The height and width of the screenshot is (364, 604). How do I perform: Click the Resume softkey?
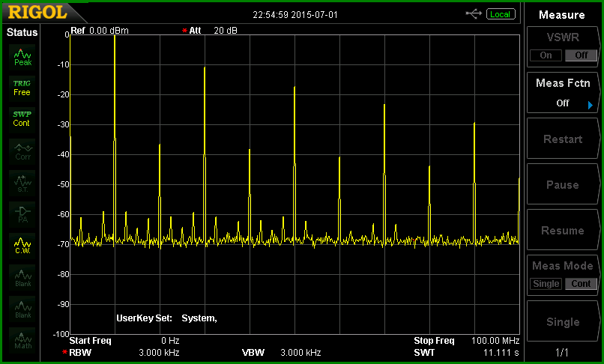coord(563,231)
